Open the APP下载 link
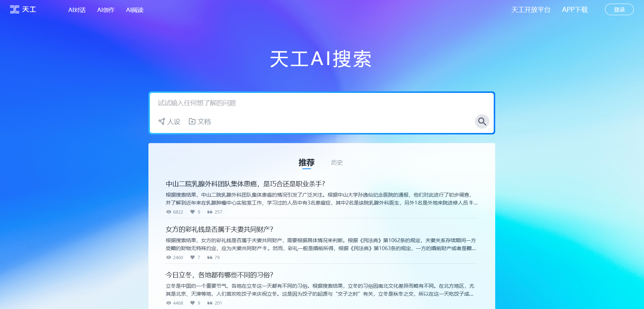The image size is (644, 309). point(575,10)
